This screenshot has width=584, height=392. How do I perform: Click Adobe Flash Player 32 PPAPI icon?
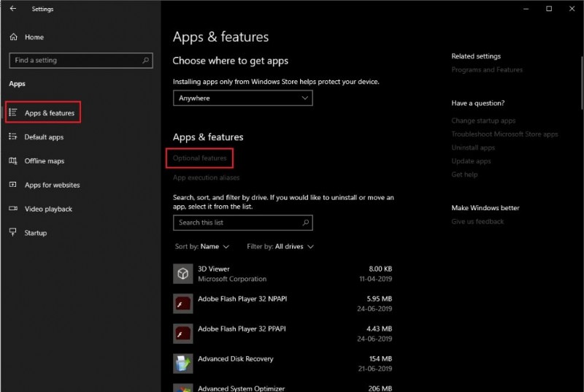[182, 334]
